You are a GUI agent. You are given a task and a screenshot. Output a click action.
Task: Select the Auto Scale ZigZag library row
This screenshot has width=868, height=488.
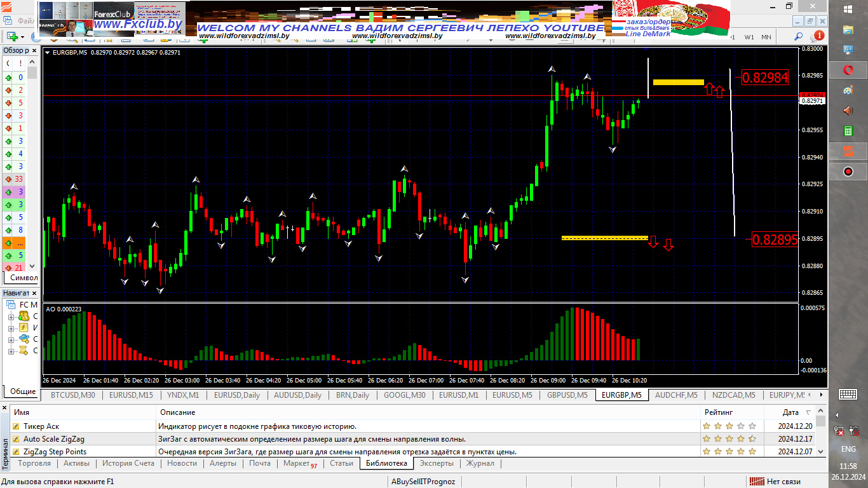412,439
